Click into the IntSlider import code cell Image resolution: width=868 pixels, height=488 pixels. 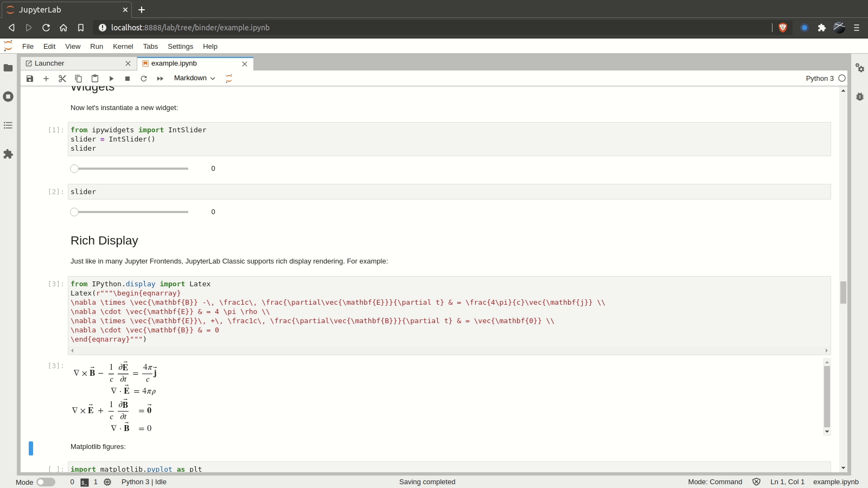[x=449, y=139]
